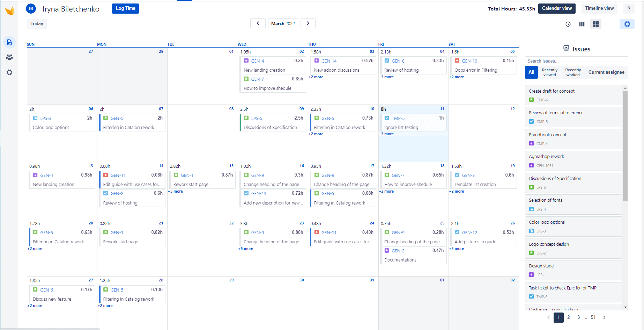Open the worklogs document icon in left sidebar

(x=9, y=42)
